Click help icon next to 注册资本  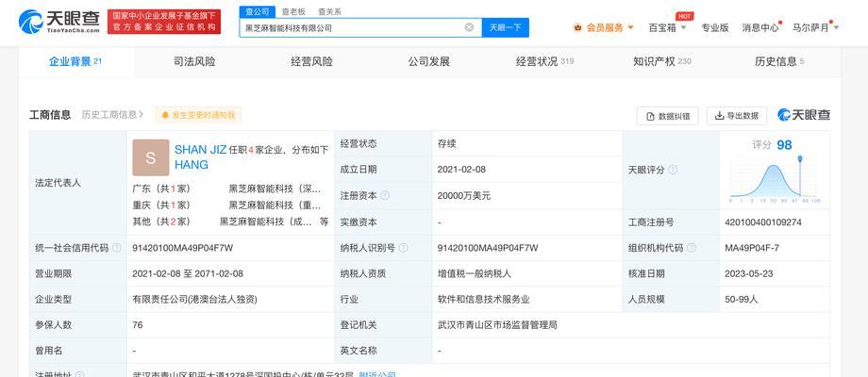point(385,196)
